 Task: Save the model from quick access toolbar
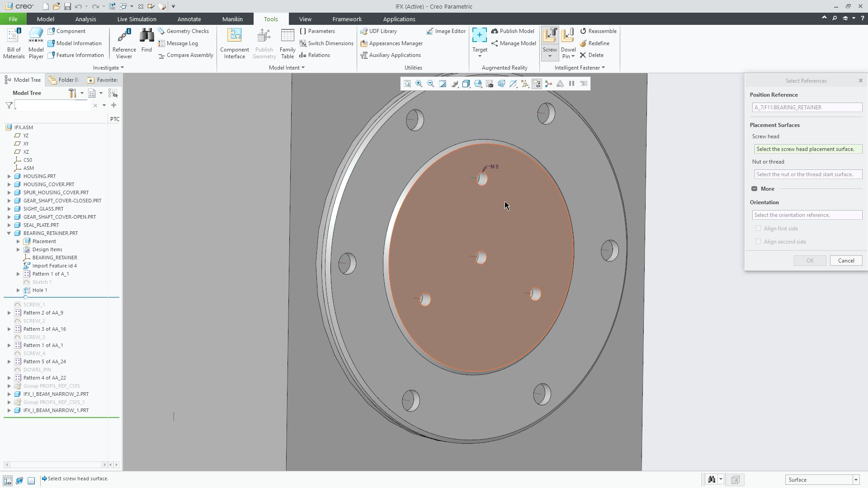click(67, 6)
